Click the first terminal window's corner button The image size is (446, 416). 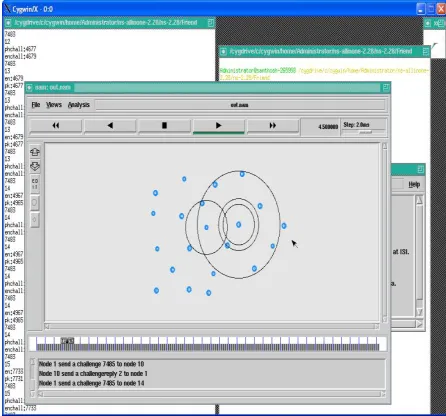[211, 23]
